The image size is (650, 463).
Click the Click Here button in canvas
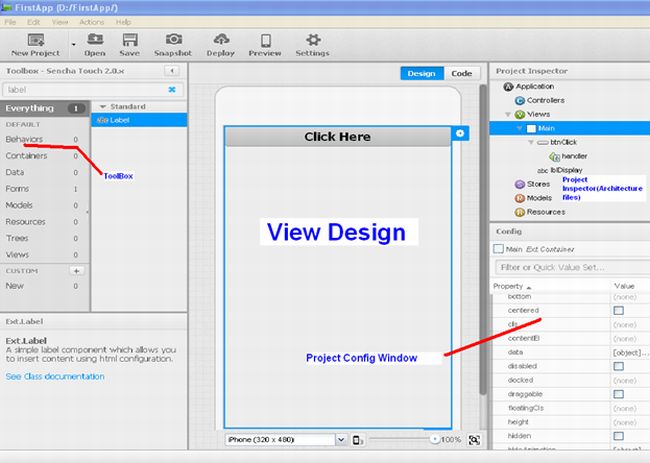[337, 137]
